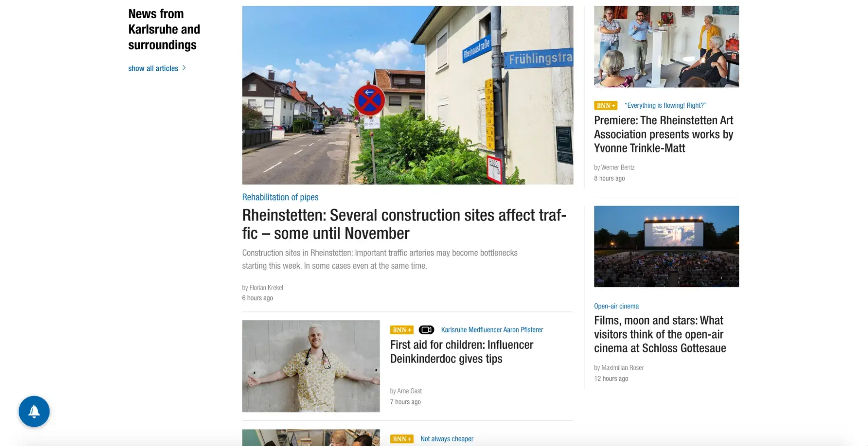Open the art association exhibition photo

pos(666,47)
